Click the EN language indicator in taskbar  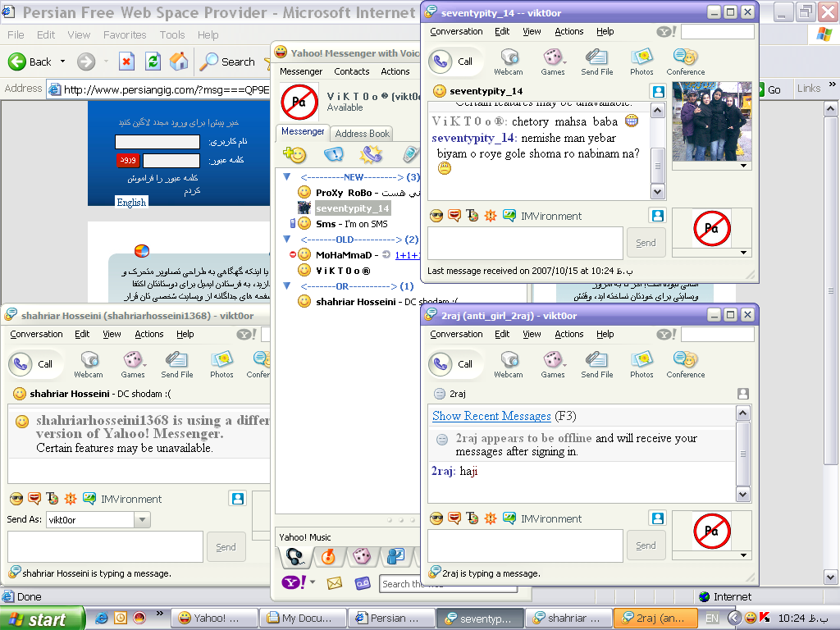[x=711, y=619]
